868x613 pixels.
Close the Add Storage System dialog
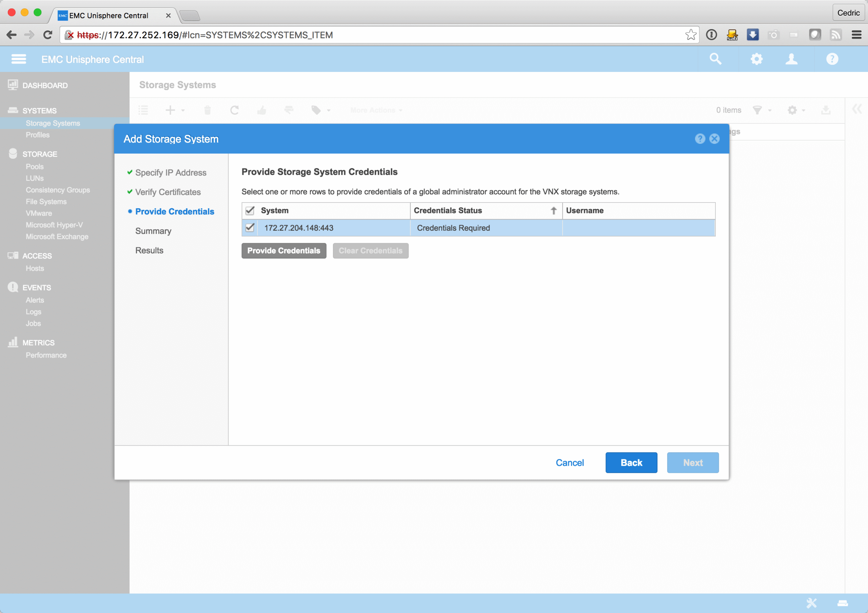[x=714, y=139]
